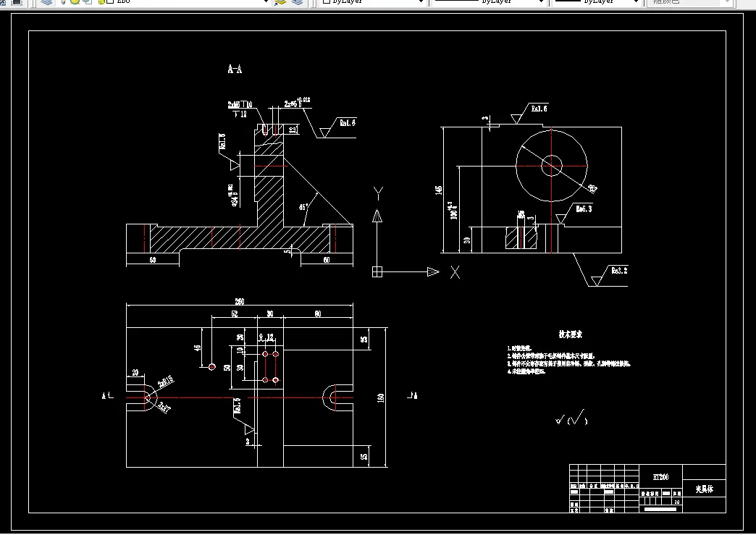
Task: Select the 25 dimension at plan bottom
Action: tap(365, 456)
